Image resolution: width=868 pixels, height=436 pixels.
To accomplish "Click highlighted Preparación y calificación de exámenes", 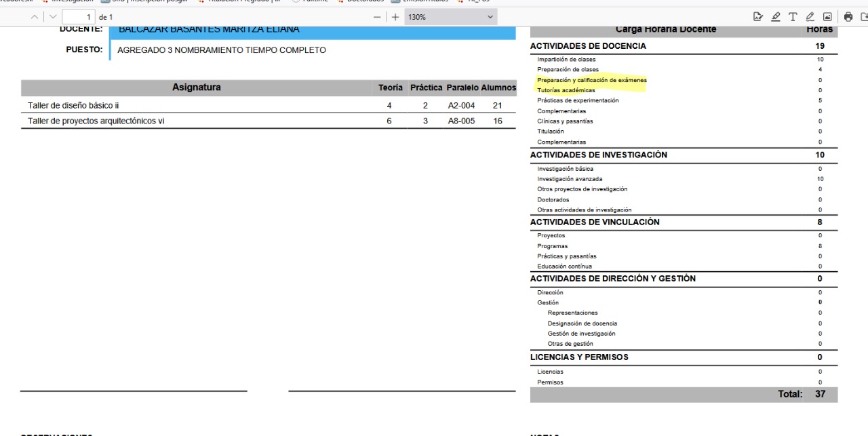I will tap(592, 80).
